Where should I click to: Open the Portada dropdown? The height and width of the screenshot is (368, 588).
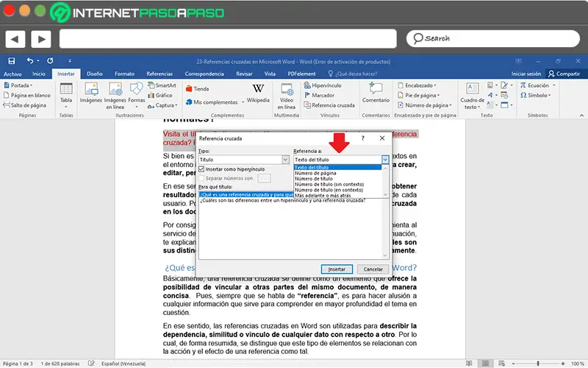coord(18,85)
